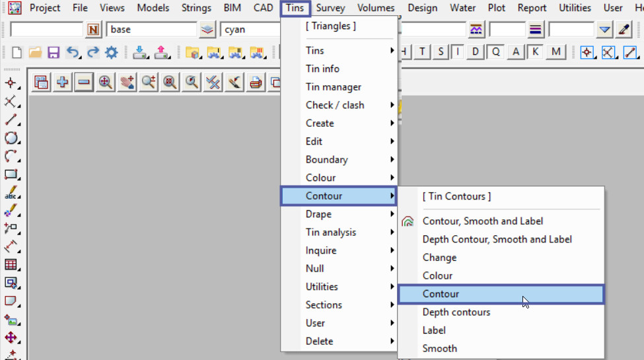Select the text 'abc' tool in left toolbar

[x=11, y=194]
